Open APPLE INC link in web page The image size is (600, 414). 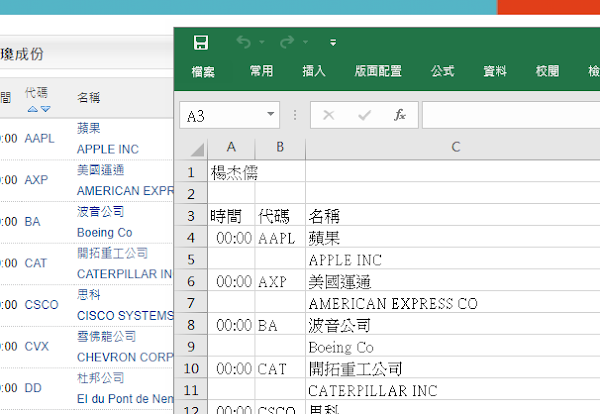108,149
